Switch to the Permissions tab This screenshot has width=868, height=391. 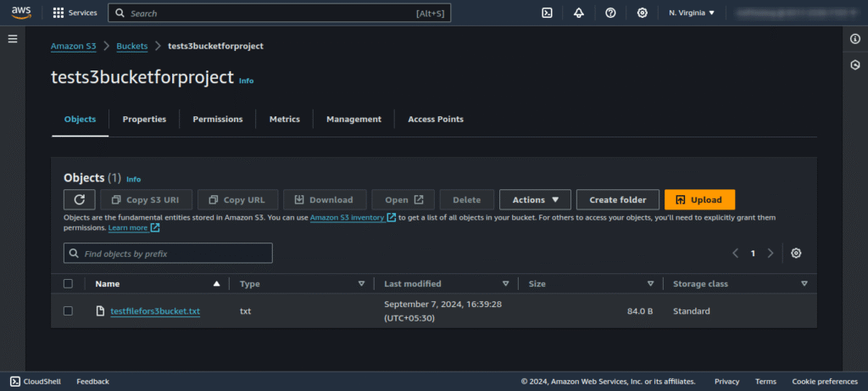click(x=217, y=120)
